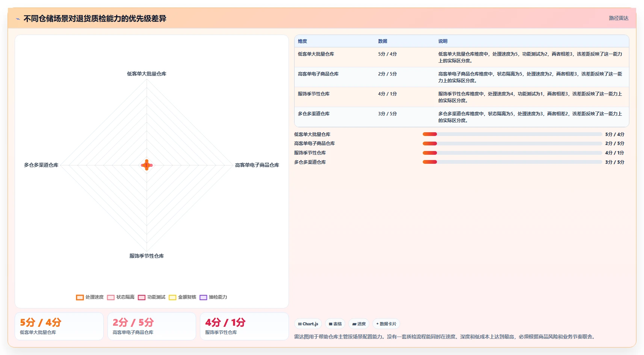
Task: Click the 数据卡片 chip
Action: tap(386, 324)
